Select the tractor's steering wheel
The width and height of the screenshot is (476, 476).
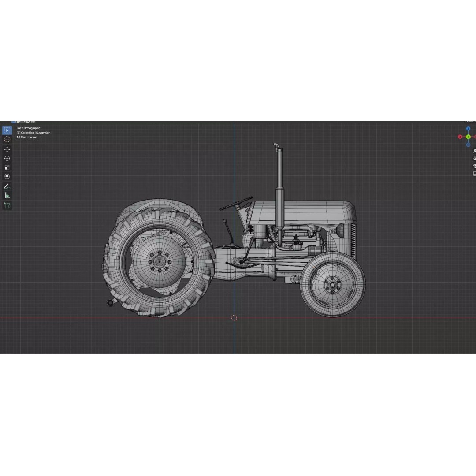click(236, 203)
